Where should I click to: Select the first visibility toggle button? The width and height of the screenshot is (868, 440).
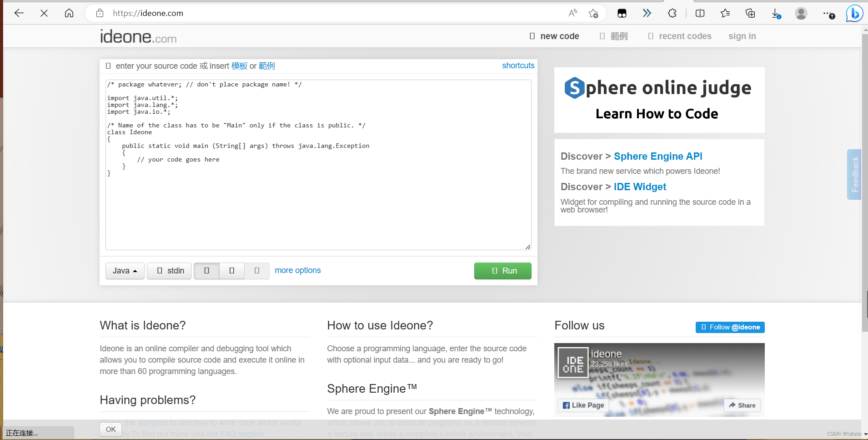206,271
